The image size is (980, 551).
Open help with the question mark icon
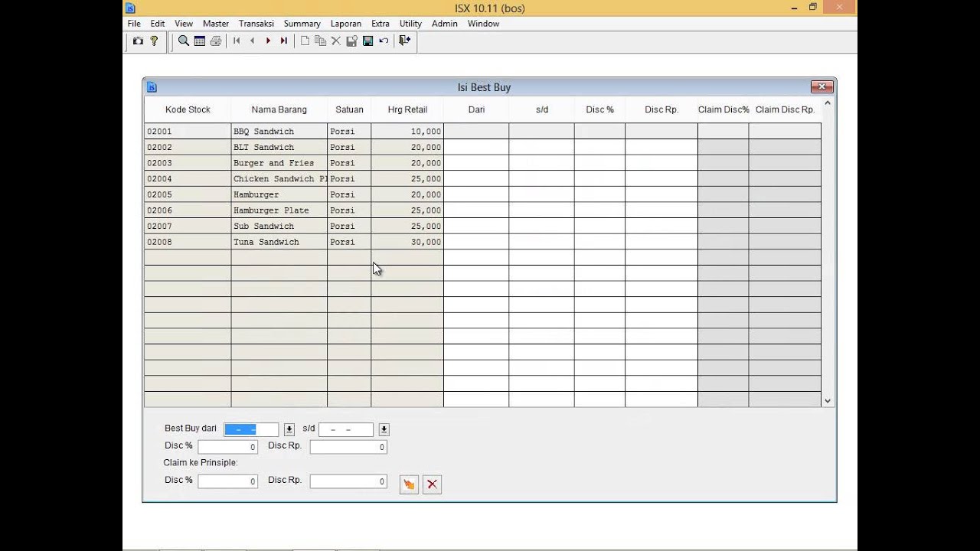(x=154, y=41)
